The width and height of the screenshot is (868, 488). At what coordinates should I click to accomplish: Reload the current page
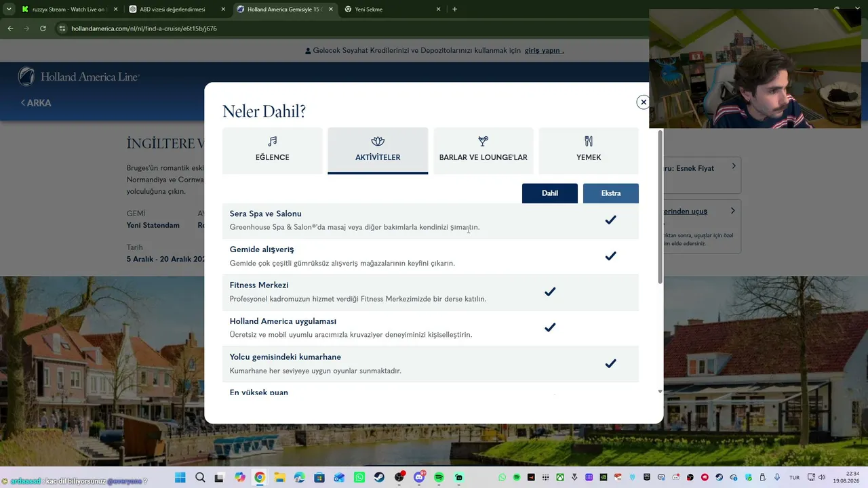pos(43,28)
